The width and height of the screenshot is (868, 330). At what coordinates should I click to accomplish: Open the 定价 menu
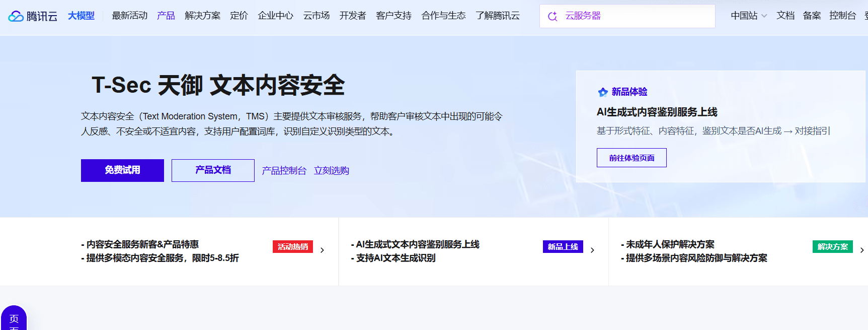tap(239, 16)
